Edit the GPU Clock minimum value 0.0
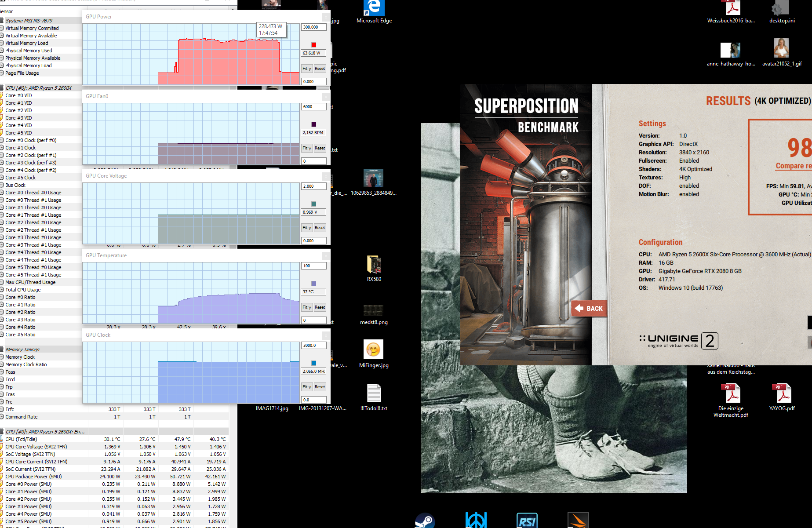812x528 pixels. pyautogui.click(x=314, y=400)
